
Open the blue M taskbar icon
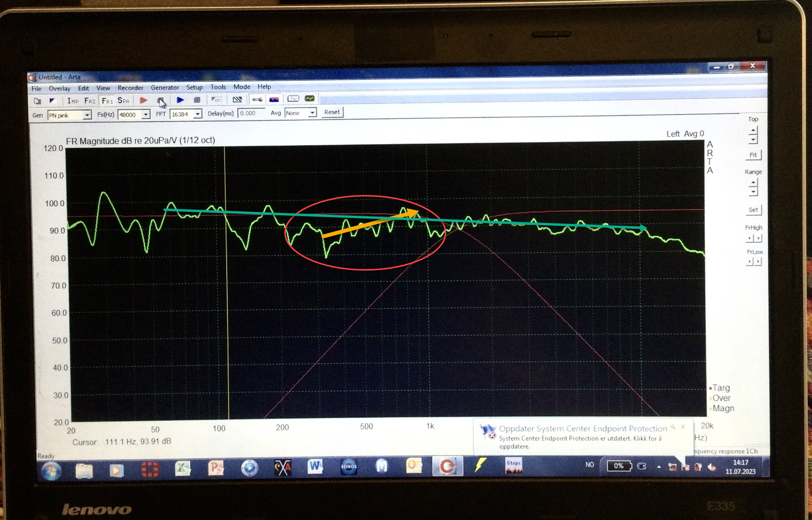[x=382, y=466]
